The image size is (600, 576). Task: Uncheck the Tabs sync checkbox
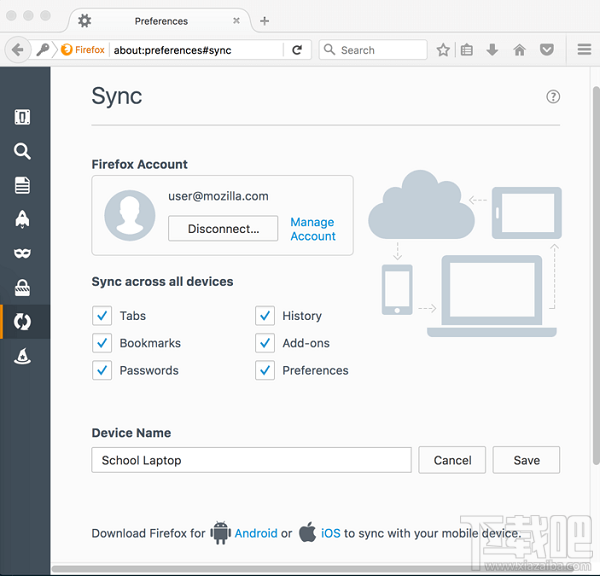102,316
